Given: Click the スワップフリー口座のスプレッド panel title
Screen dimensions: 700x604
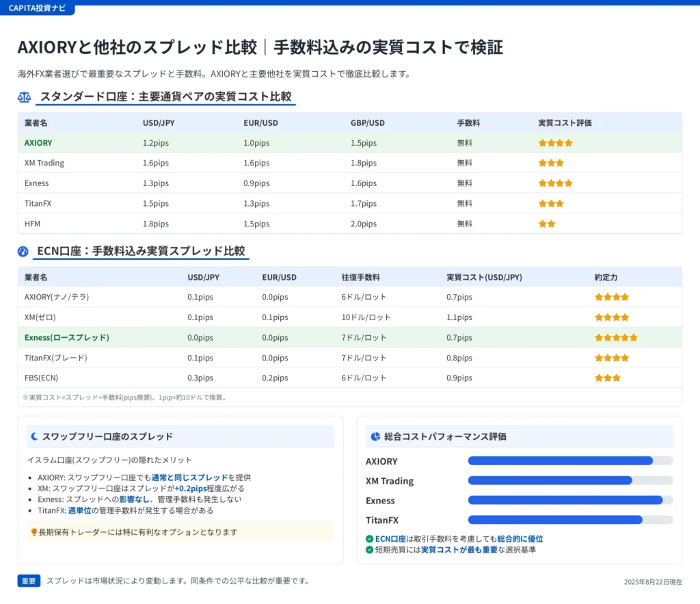Looking at the screenshot, I should pos(107,436).
